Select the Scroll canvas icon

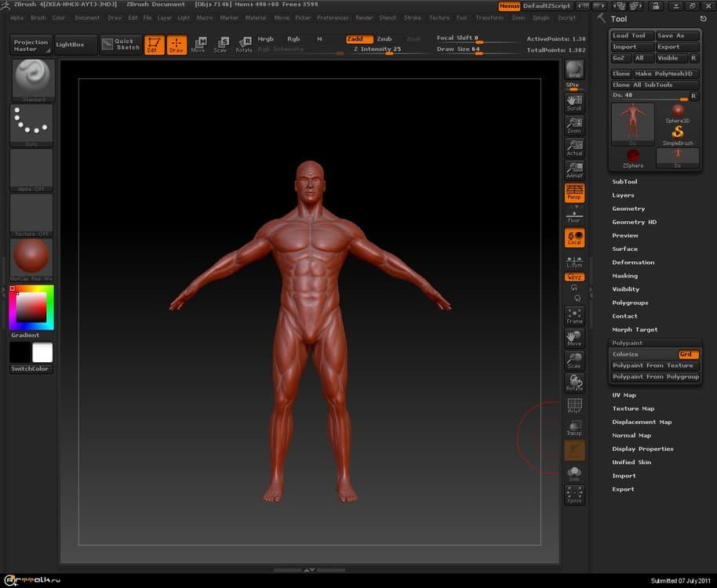(x=574, y=103)
